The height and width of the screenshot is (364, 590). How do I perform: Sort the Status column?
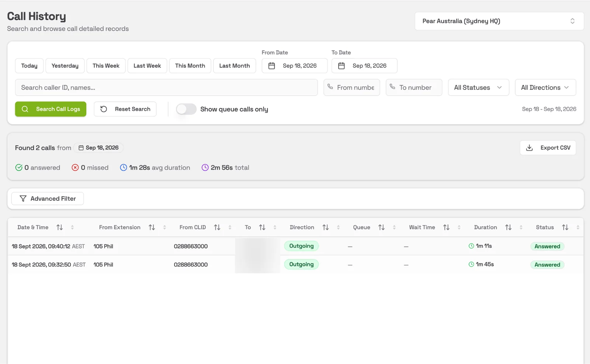point(565,227)
